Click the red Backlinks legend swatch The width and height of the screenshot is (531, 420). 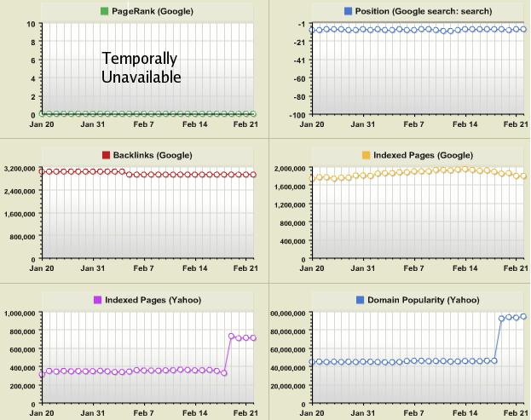point(106,155)
